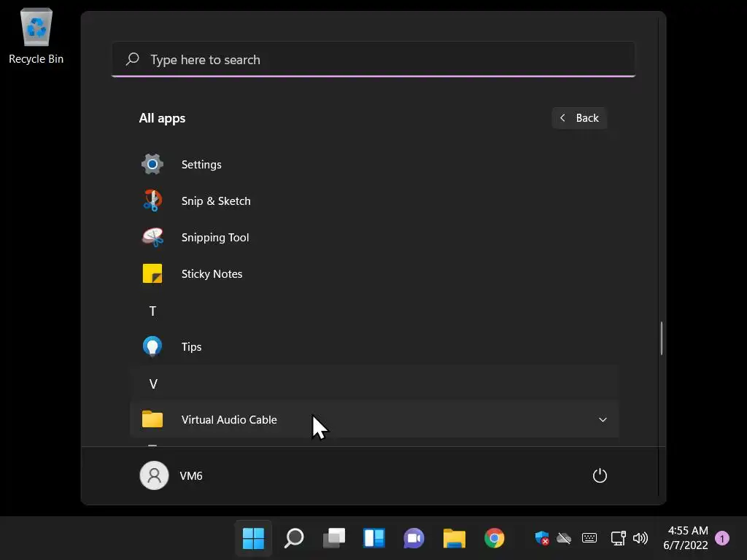Open taskbar Search magnifier
Viewport: 747px width, 560px height.
[294, 539]
